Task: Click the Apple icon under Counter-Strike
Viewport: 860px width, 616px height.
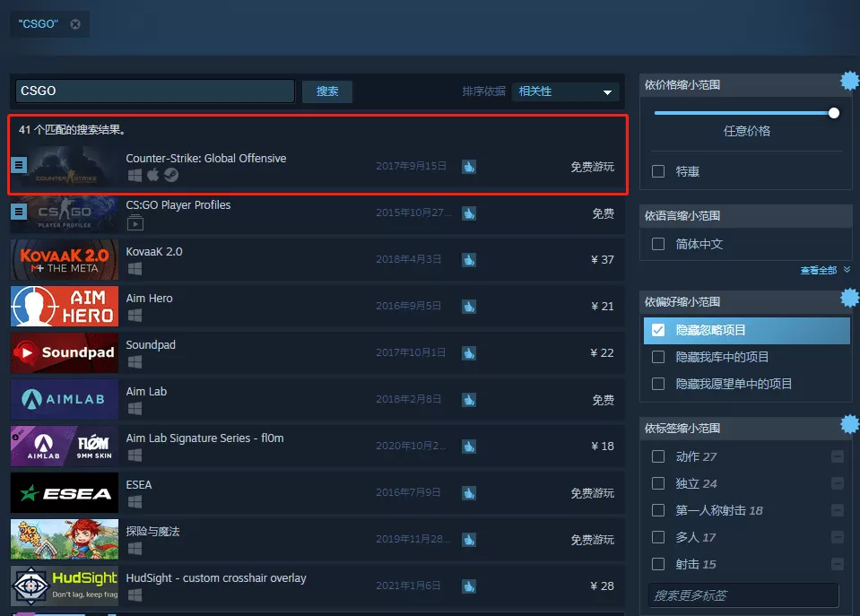Action: [153, 175]
